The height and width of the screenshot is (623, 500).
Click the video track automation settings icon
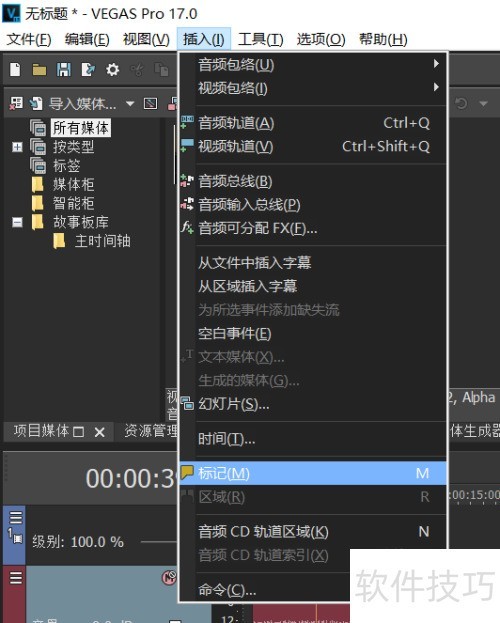[16, 538]
